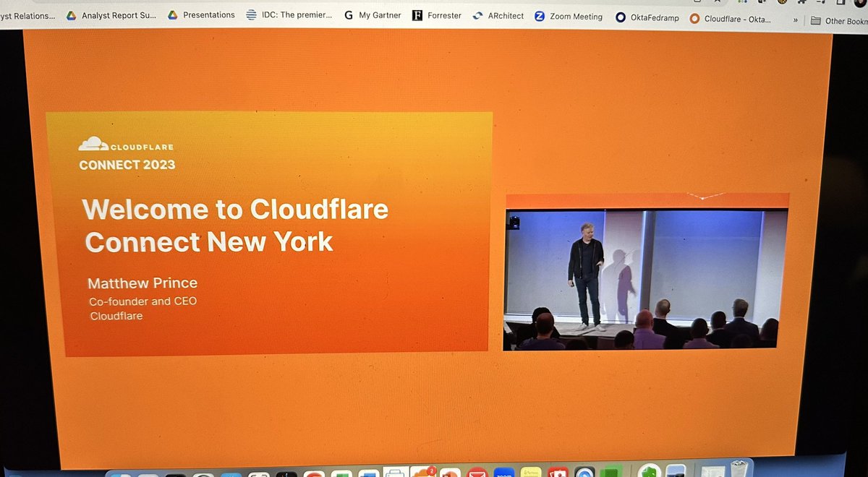
Task: Open the Other Bookmarks folder
Action: coord(838,21)
